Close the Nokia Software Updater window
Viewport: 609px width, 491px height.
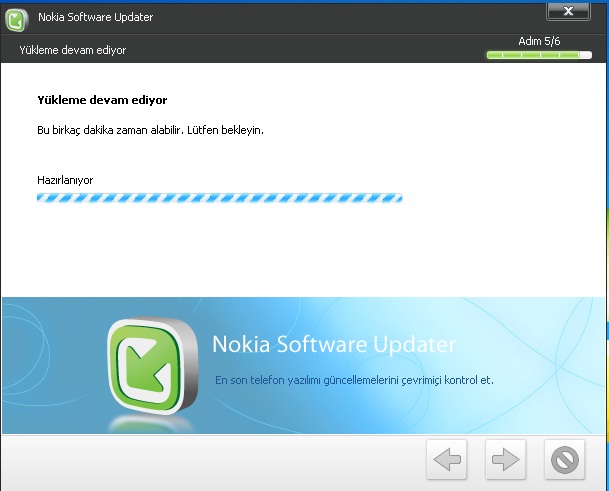click(568, 11)
